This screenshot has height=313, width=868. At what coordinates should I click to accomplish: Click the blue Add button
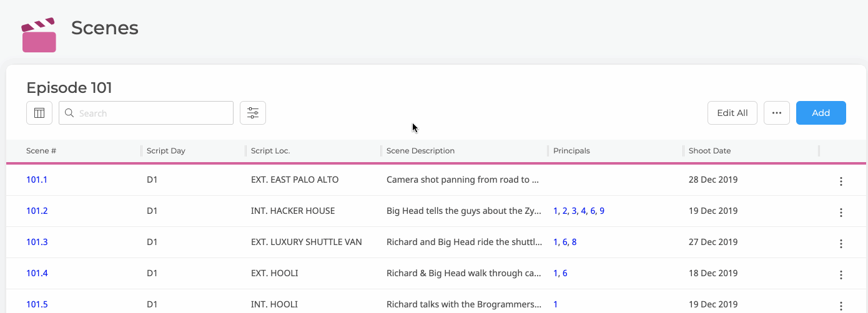[x=821, y=113]
